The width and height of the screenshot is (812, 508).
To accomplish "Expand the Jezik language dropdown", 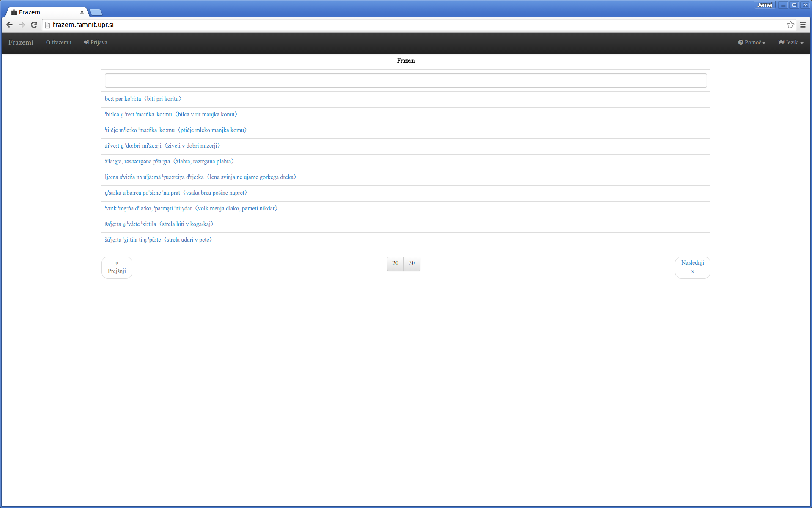I will click(x=791, y=42).
